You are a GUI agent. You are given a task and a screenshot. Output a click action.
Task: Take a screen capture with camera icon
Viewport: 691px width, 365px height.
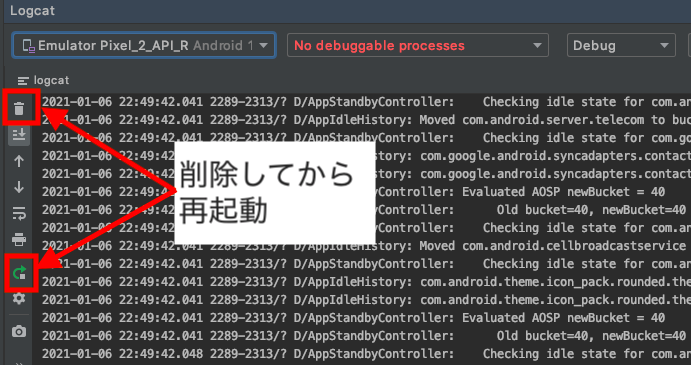[19, 331]
